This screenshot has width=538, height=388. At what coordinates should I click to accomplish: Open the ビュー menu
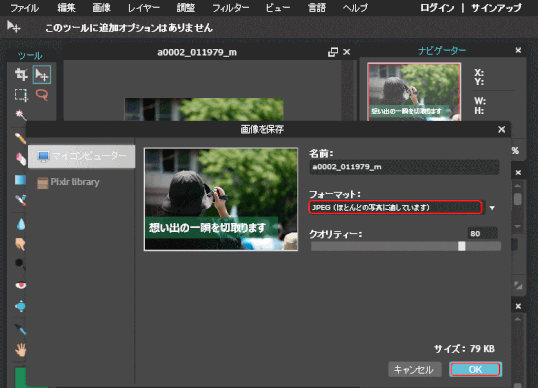pos(278,8)
